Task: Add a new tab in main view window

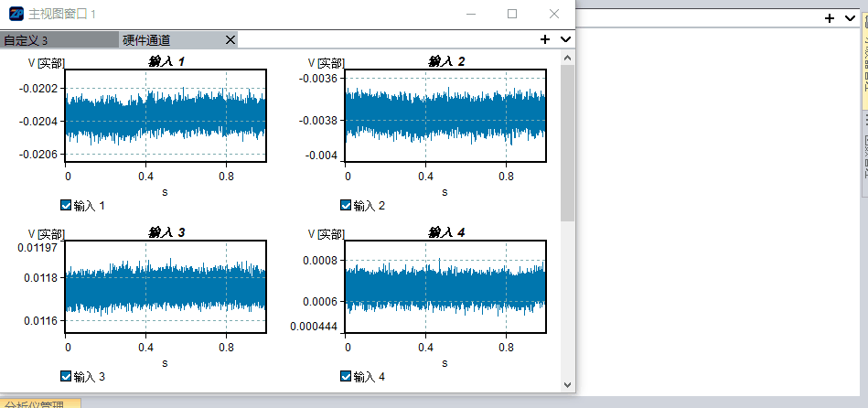Action: [x=545, y=39]
